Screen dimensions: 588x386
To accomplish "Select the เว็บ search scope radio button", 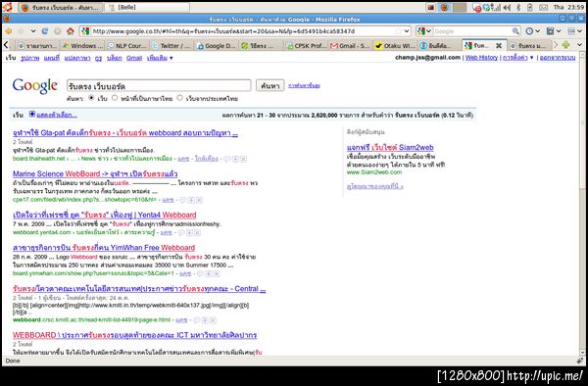I will point(91,97).
